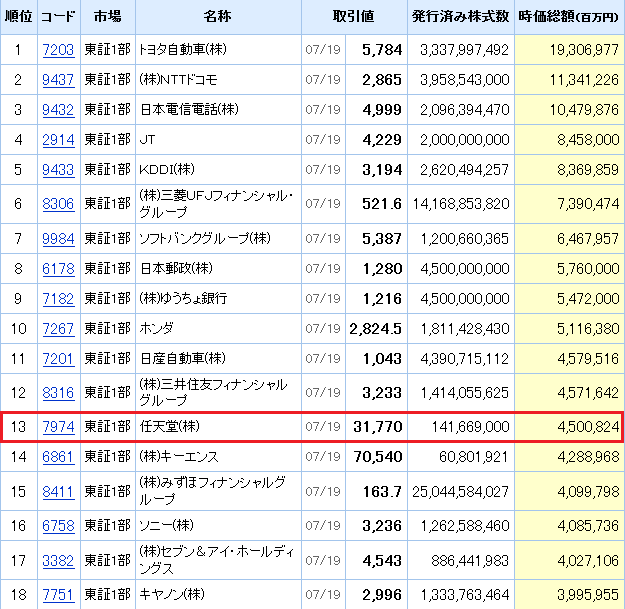Click market cap value 4,500,824
The image size is (625, 609).
point(588,427)
